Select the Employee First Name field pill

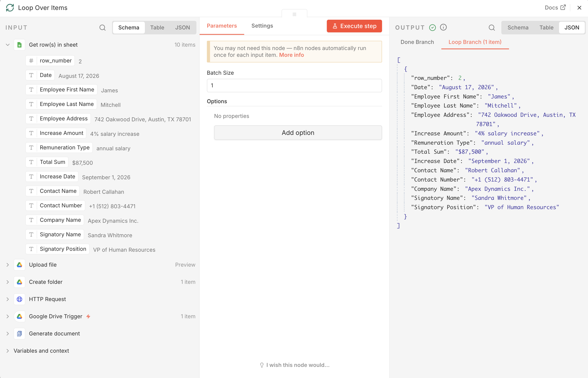61,90
